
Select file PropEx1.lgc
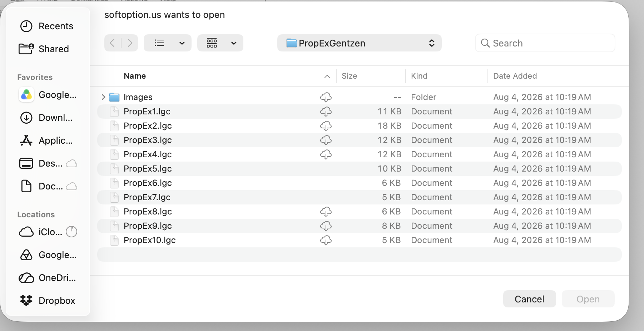pyautogui.click(x=359, y=112)
